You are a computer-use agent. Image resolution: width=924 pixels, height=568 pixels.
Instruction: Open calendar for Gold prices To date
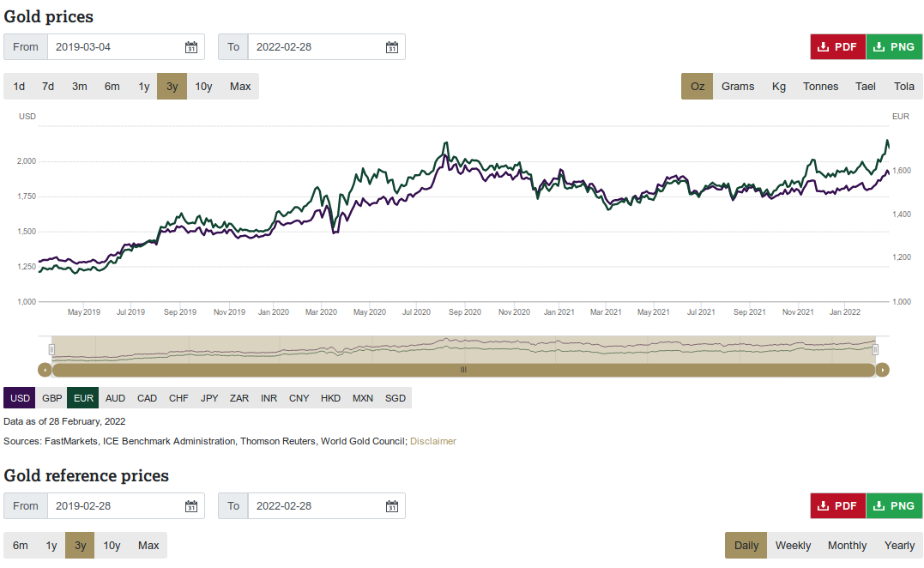click(x=392, y=47)
